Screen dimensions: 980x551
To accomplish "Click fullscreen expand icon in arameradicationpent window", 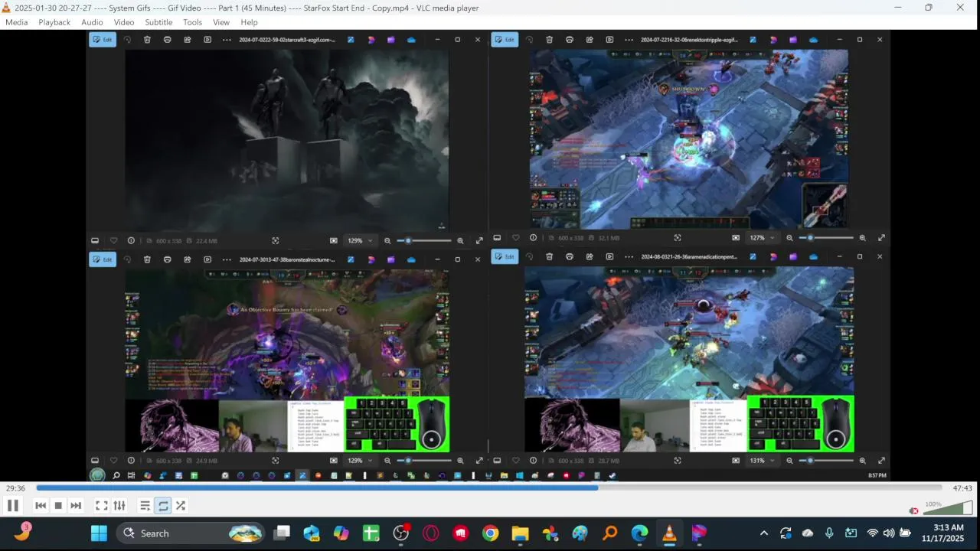I will point(881,461).
